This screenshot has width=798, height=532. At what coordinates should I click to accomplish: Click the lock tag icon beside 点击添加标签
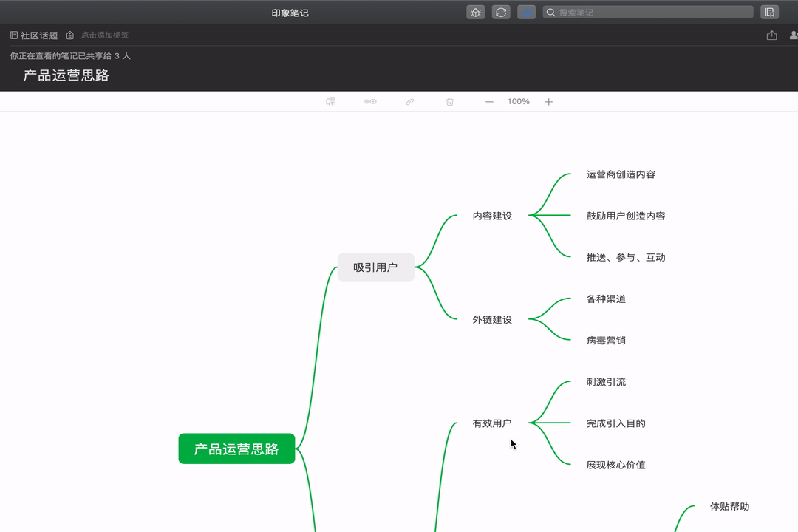(69, 35)
